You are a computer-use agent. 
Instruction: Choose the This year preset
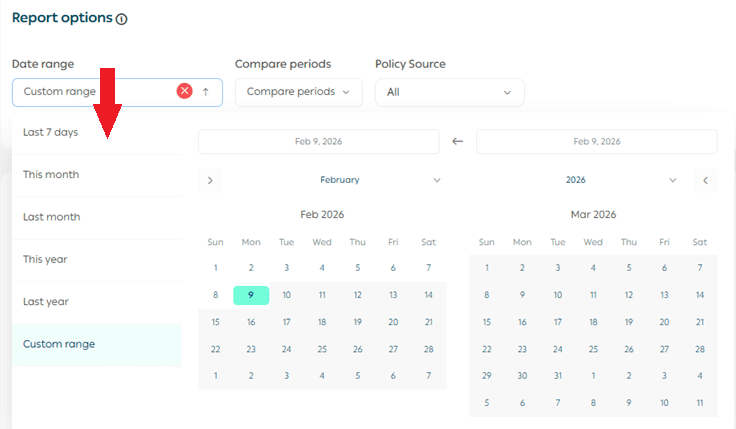tap(47, 259)
